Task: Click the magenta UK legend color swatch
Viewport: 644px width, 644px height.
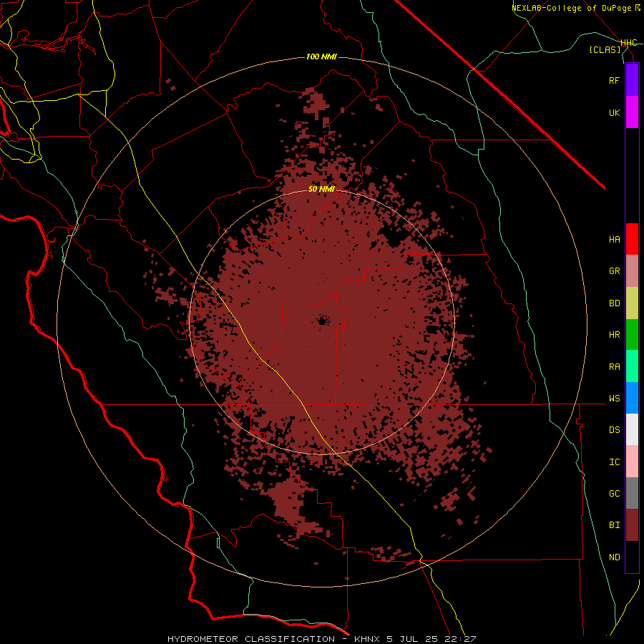Action: pyautogui.click(x=632, y=112)
